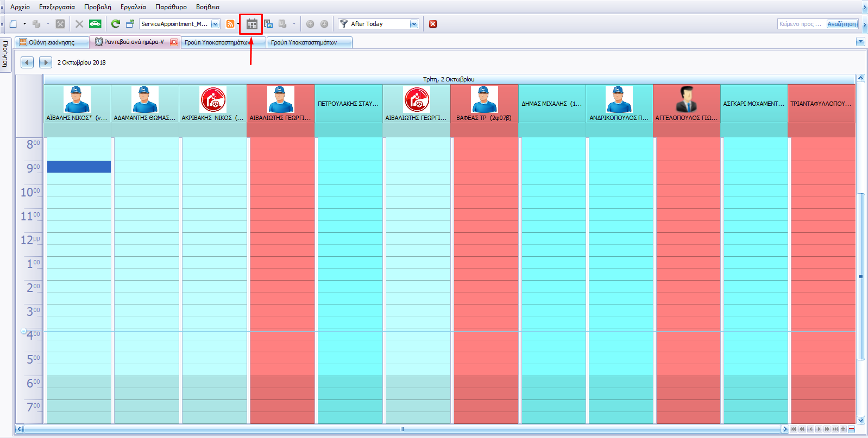
Task: Switch to Οθόνη εκκίνησης tab
Action: (x=52, y=42)
